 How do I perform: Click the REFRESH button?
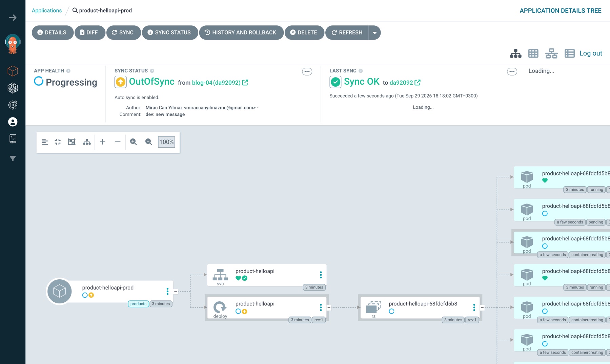347,33
